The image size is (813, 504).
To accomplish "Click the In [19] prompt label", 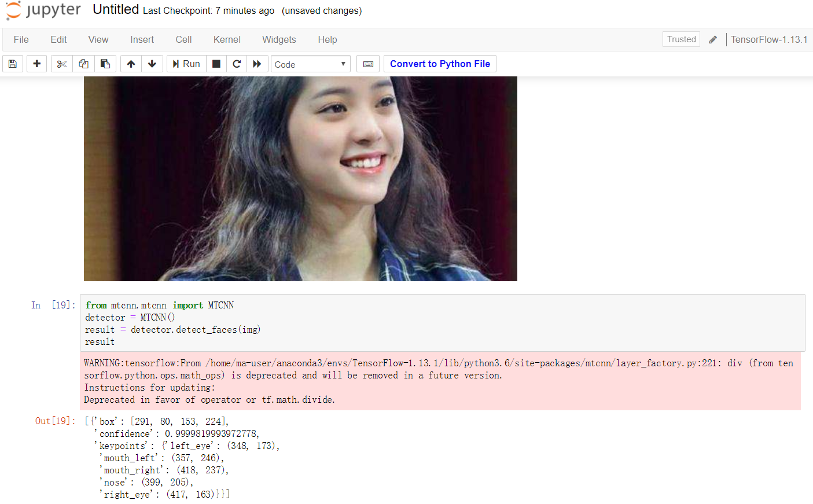I will [x=53, y=305].
